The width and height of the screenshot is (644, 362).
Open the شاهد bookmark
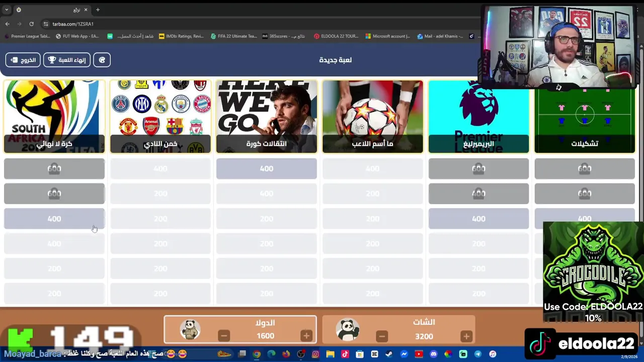tap(131, 36)
